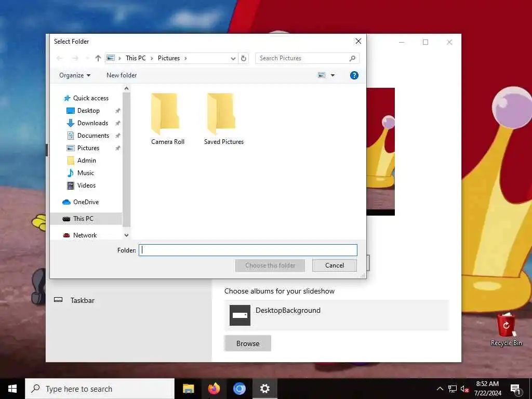The image size is (532, 399).
Task: Expand chevron after This PC in path
Action: [152, 58]
